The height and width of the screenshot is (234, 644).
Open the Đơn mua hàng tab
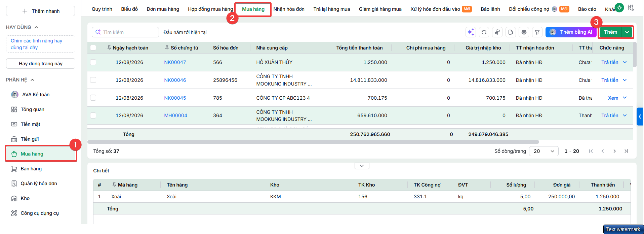pos(163,9)
